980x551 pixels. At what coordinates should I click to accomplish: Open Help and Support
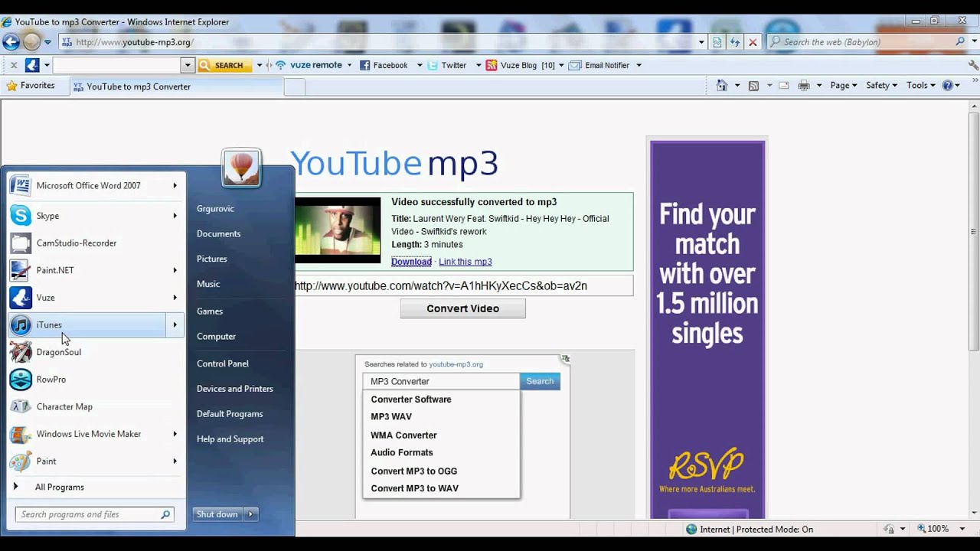tap(230, 439)
